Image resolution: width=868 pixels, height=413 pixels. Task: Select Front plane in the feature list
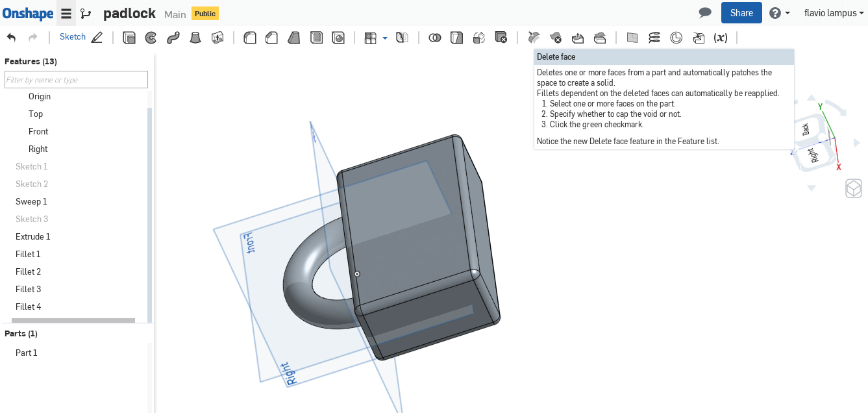[38, 131]
